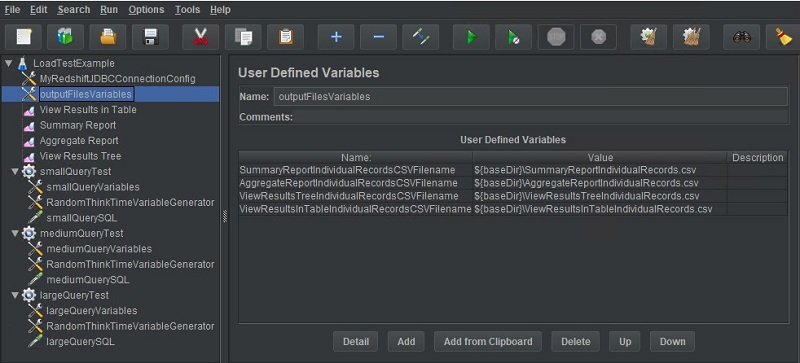Viewport: 800px width, 363px height.
Task: Click the Add button
Action: click(x=406, y=342)
